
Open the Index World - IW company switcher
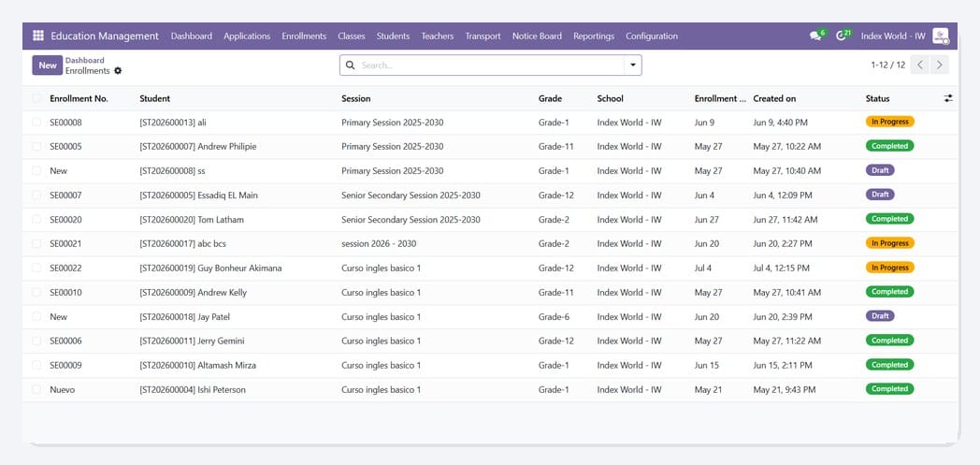point(892,36)
